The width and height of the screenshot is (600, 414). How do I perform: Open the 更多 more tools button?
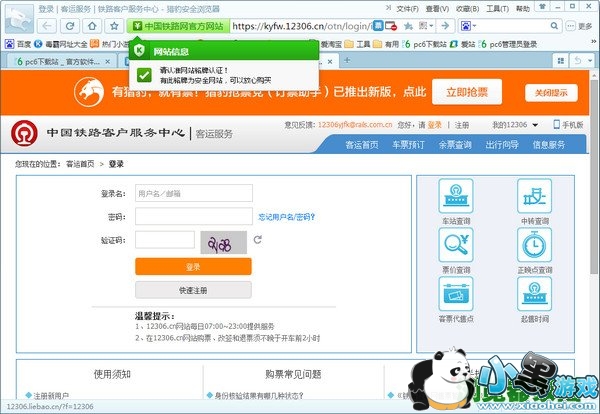click(579, 26)
